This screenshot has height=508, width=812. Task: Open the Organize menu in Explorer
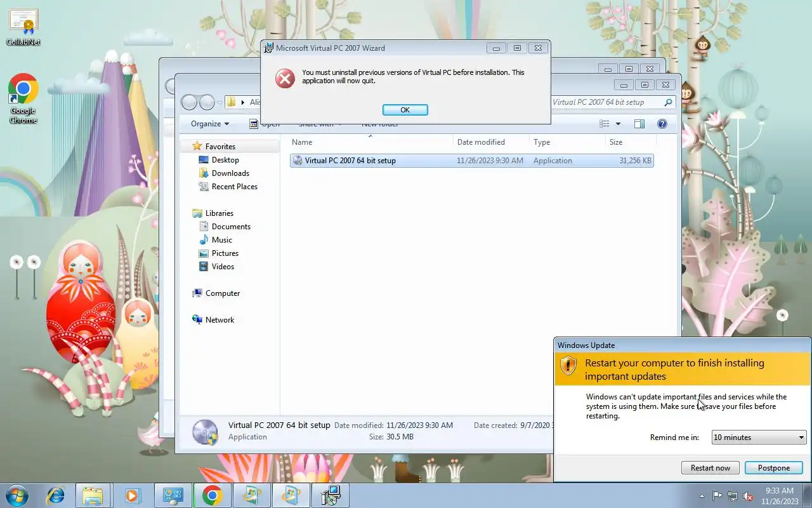tap(210, 124)
